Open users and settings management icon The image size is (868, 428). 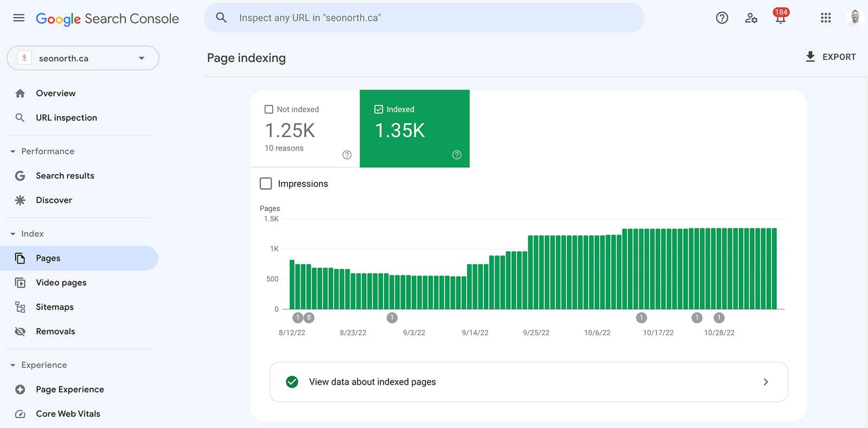pyautogui.click(x=751, y=18)
